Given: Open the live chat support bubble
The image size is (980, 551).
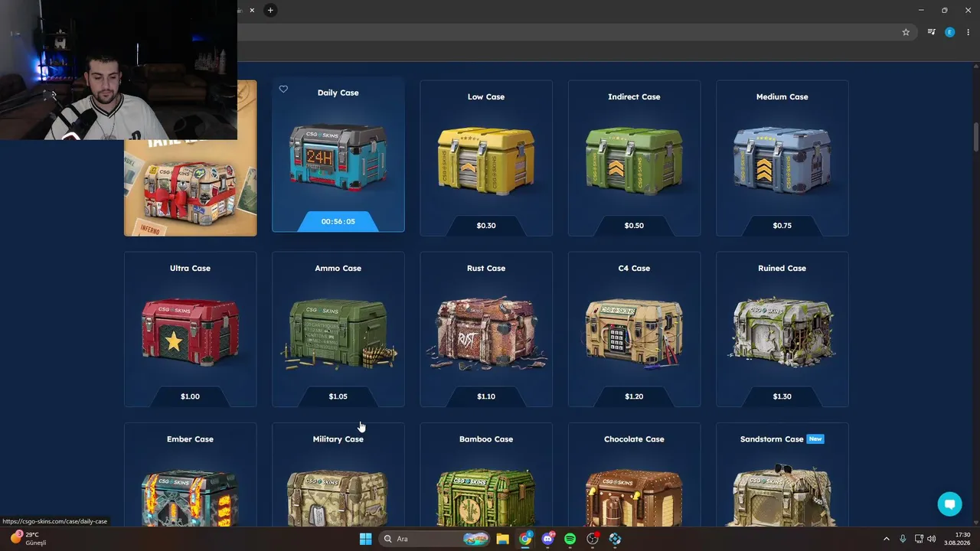Looking at the screenshot, I should [x=950, y=504].
